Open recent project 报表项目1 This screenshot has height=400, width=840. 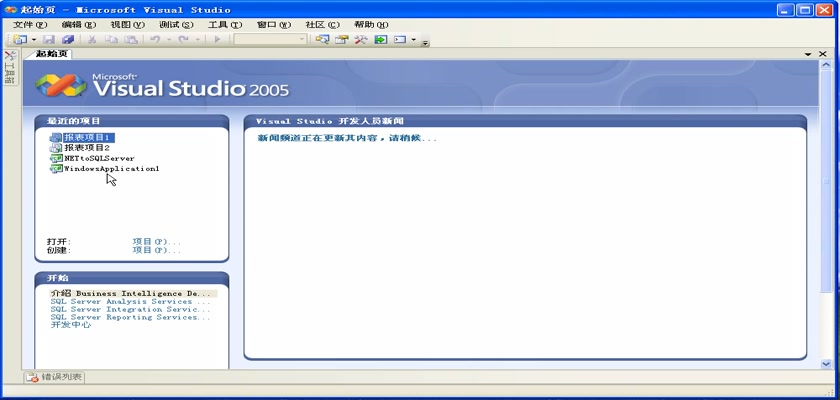pyautogui.click(x=86, y=138)
